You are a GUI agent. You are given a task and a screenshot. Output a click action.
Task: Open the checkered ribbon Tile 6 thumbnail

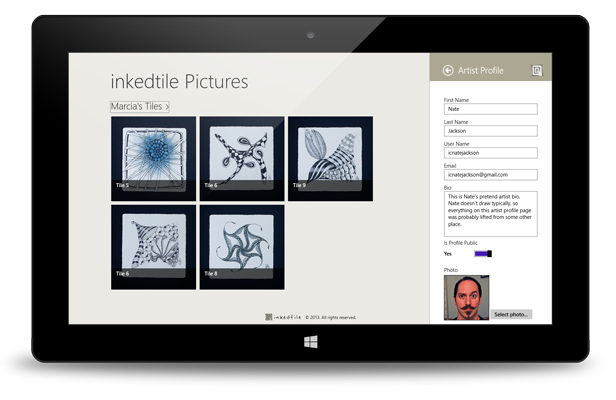click(x=242, y=159)
